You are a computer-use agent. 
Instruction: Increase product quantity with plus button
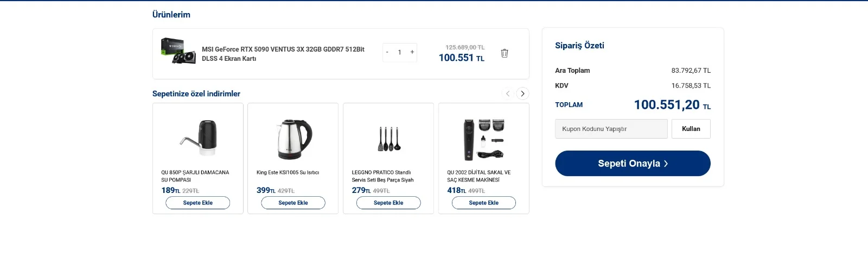click(412, 52)
